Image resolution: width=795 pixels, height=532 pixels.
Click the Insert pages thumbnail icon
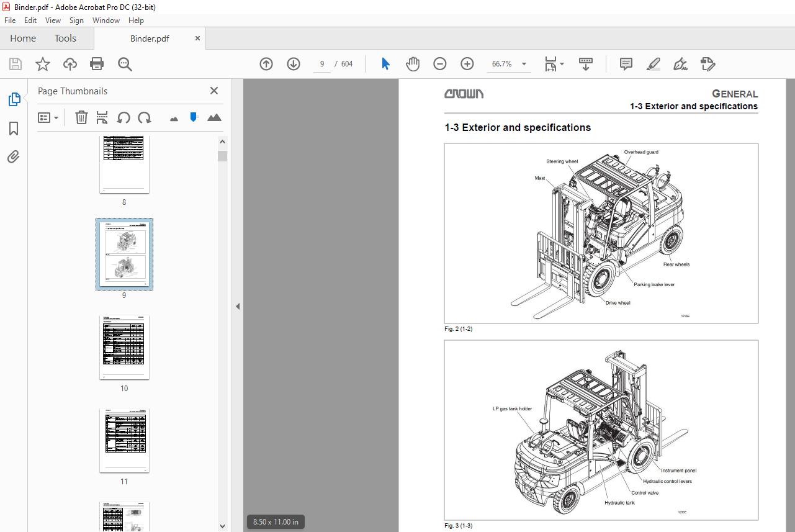[x=102, y=117]
